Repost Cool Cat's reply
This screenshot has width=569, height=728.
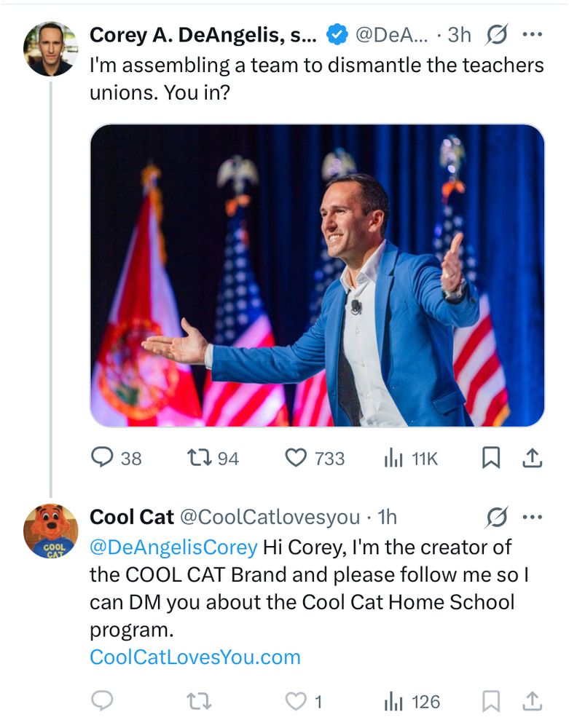click(197, 701)
